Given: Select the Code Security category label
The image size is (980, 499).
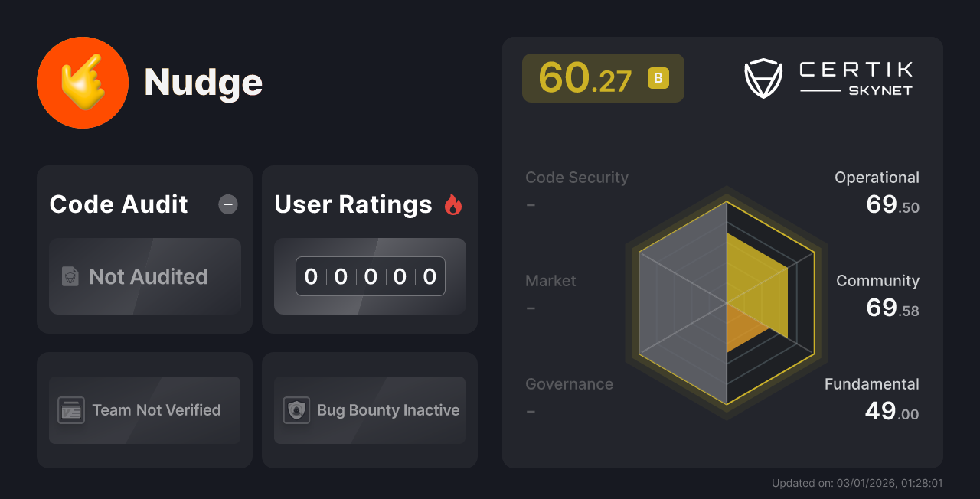Looking at the screenshot, I should (577, 178).
